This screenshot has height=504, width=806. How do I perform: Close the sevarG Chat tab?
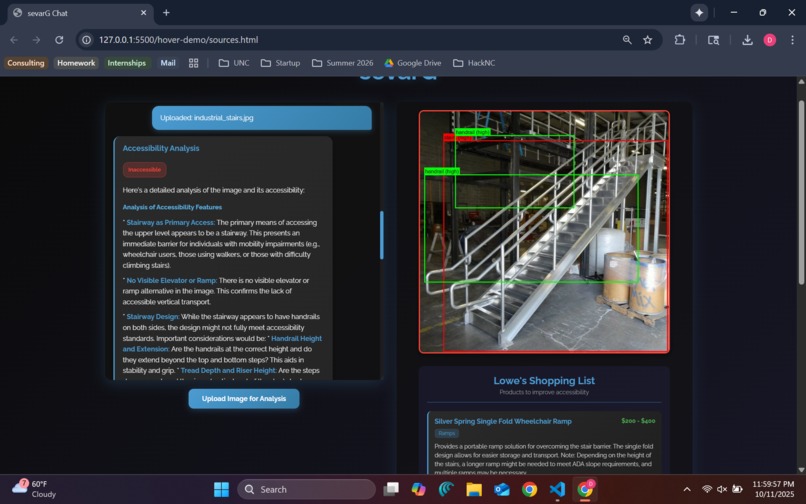143,13
